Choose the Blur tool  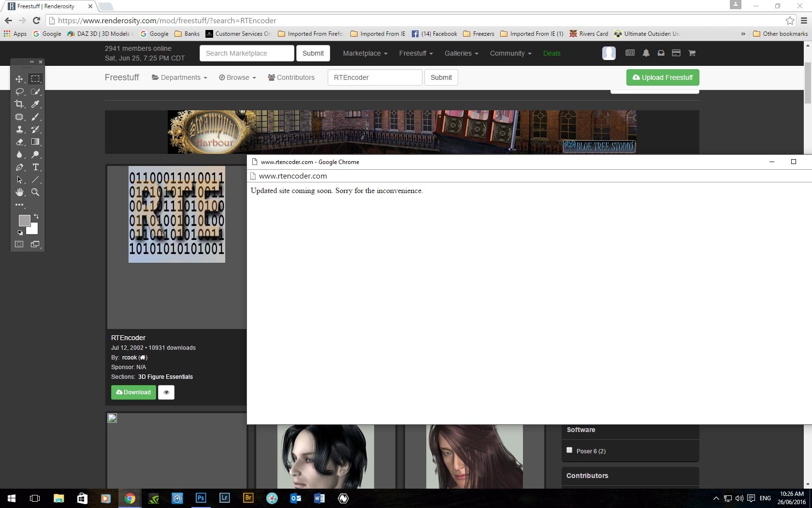(19, 154)
